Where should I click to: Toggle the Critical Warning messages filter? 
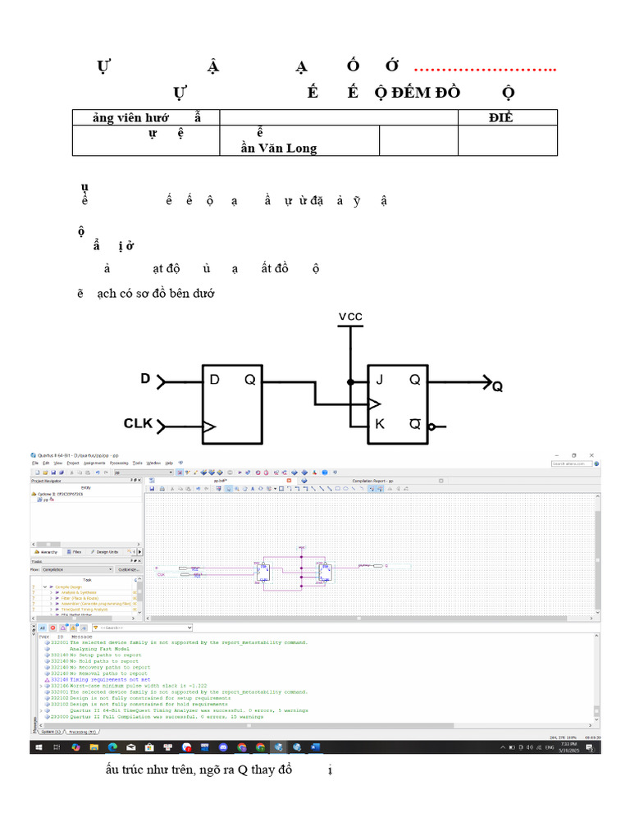(62, 628)
